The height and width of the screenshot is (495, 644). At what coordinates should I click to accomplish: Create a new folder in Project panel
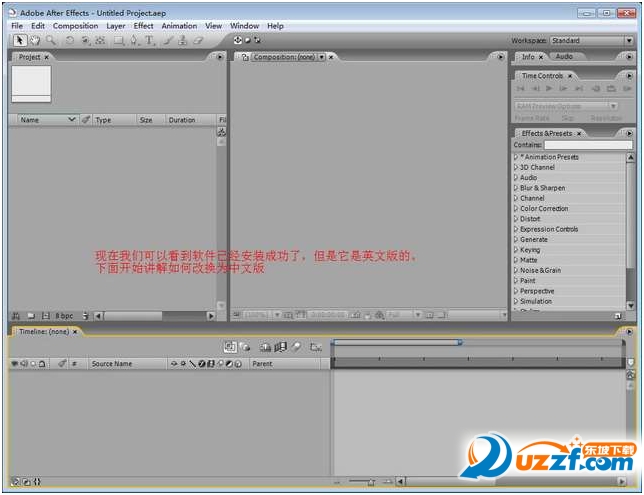[31, 316]
